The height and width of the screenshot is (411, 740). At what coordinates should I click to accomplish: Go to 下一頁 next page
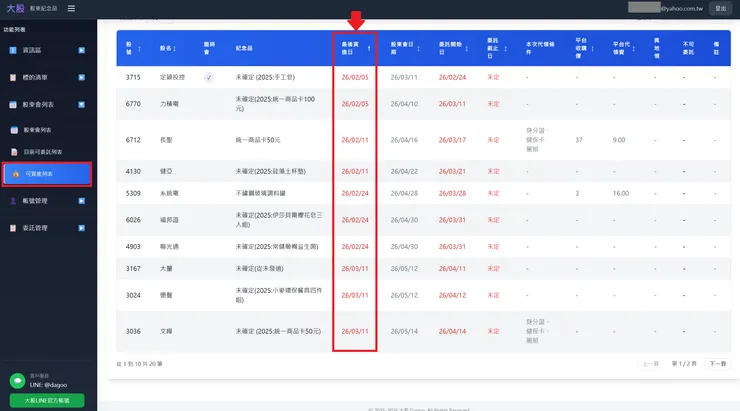pyautogui.click(x=718, y=364)
